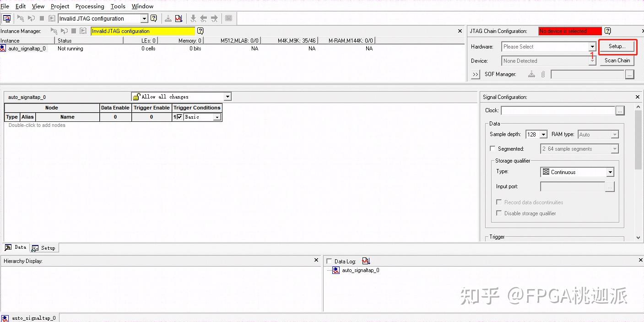Select auto_signaltap_0 in Data Log tree

(x=361, y=270)
